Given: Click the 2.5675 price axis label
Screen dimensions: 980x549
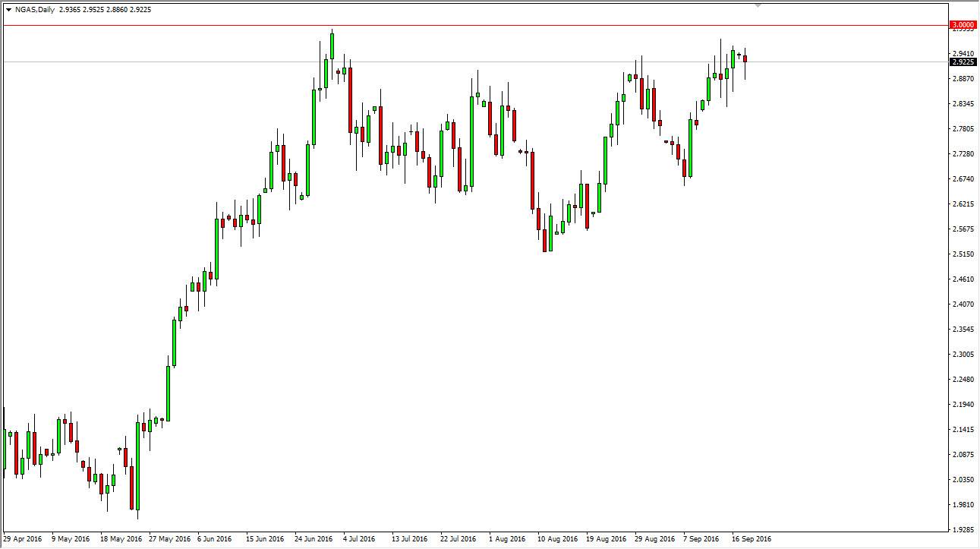Looking at the screenshot, I should tap(963, 229).
